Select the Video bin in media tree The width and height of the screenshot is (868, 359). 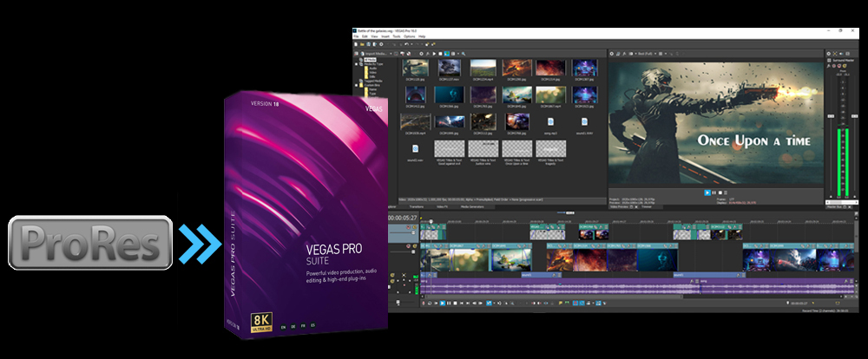coord(373,73)
